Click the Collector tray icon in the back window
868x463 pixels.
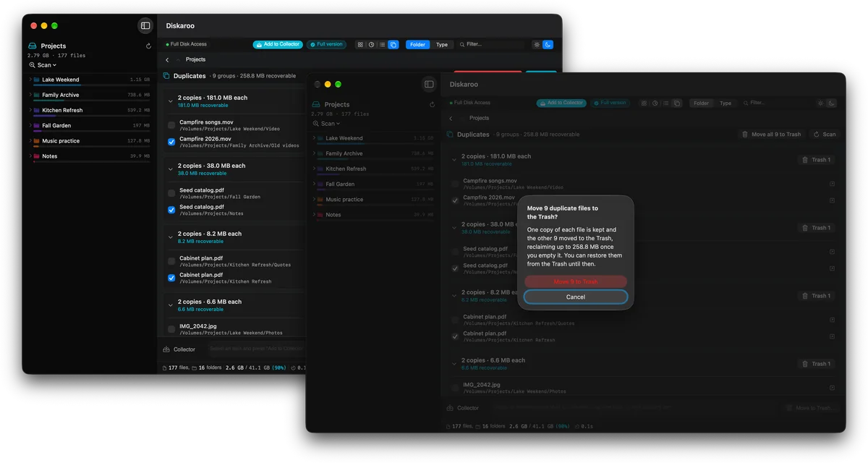point(166,349)
